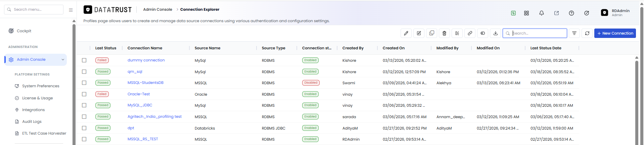Open Audit Logs in sidebar
Screen dimensions: 644x145
pos(32,122)
